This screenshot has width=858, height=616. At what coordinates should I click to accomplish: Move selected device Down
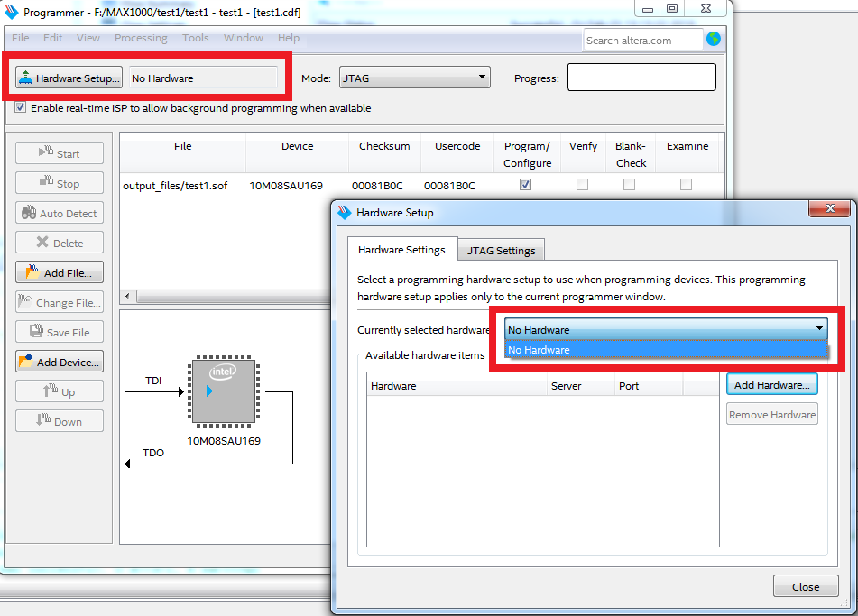point(60,421)
